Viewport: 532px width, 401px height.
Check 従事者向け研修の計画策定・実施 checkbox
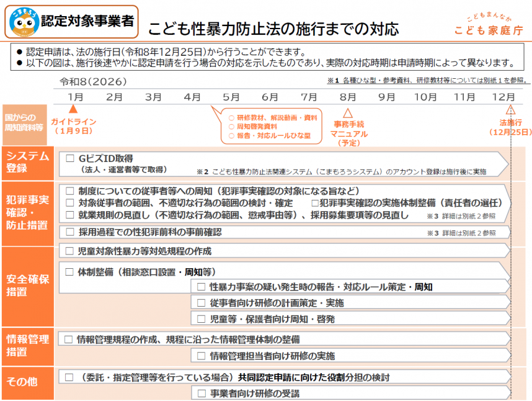click(x=201, y=302)
